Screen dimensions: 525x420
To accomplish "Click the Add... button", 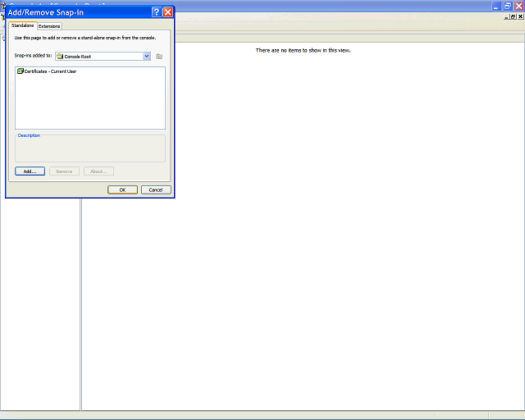I will (x=30, y=171).
